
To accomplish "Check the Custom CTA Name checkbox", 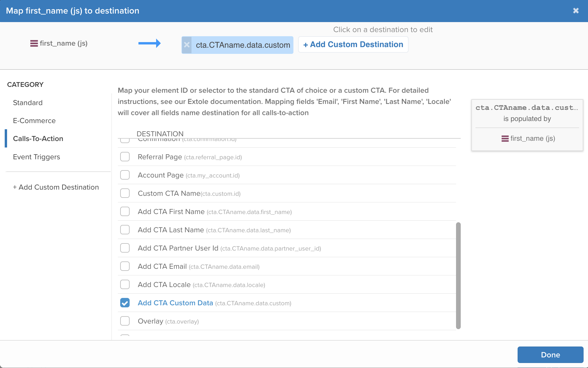I will (x=125, y=193).
